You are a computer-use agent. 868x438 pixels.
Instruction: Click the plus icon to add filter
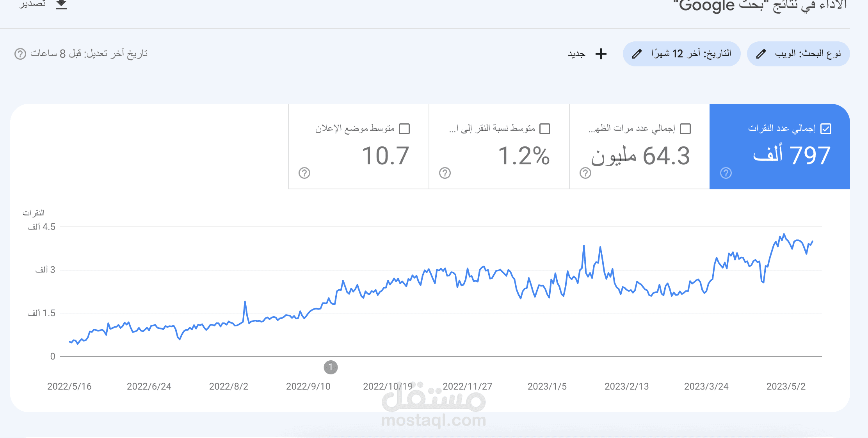tap(601, 54)
